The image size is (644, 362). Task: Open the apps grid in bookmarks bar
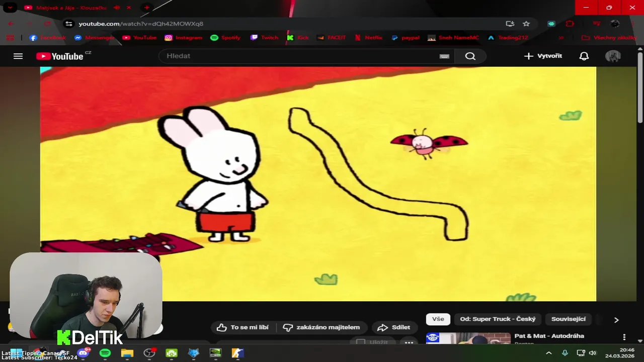tap(10, 38)
